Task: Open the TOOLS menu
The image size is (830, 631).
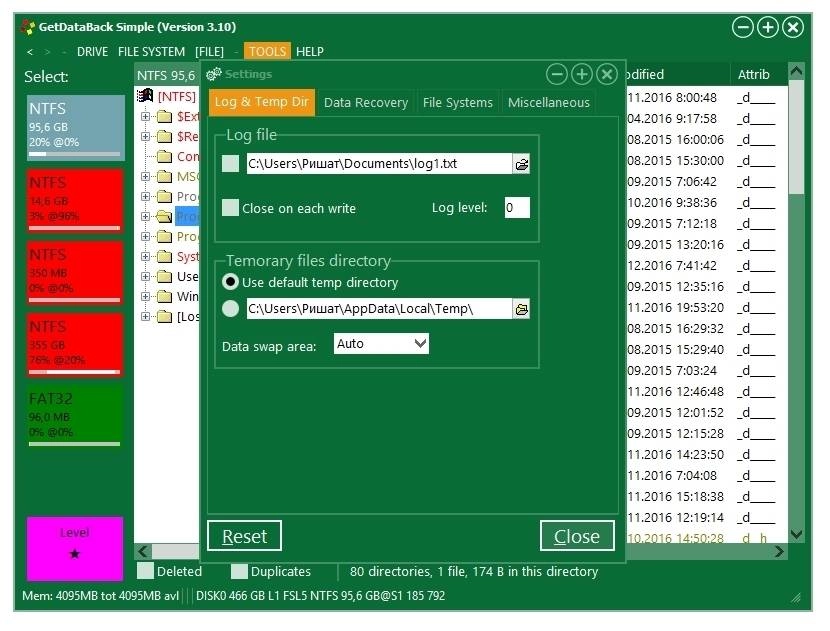Action: (x=267, y=51)
